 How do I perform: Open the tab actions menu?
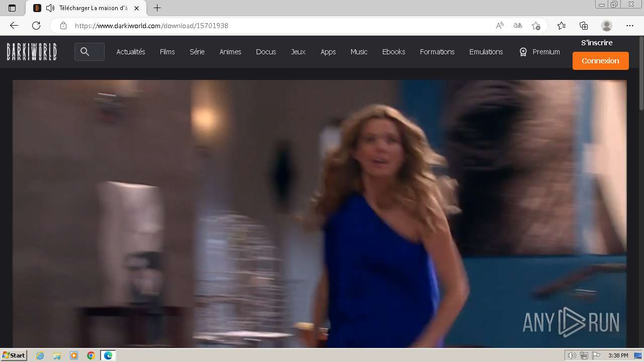[12, 8]
